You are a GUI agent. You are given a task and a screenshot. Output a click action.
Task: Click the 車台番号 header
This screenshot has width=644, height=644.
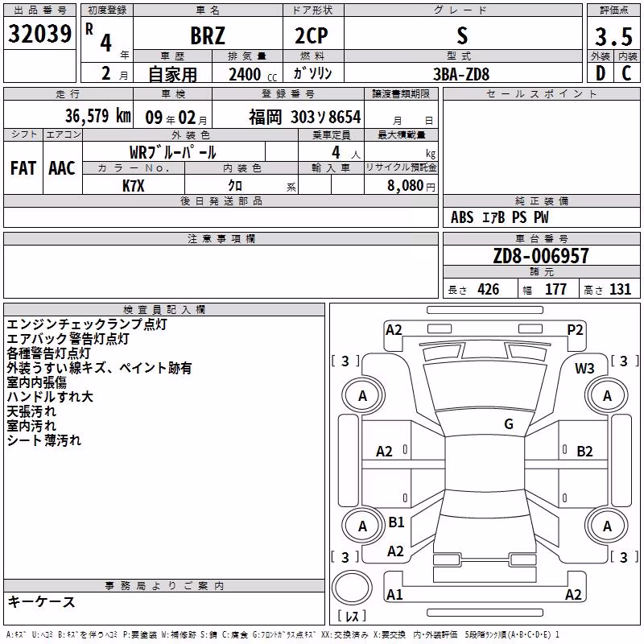(x=541, y=238)
